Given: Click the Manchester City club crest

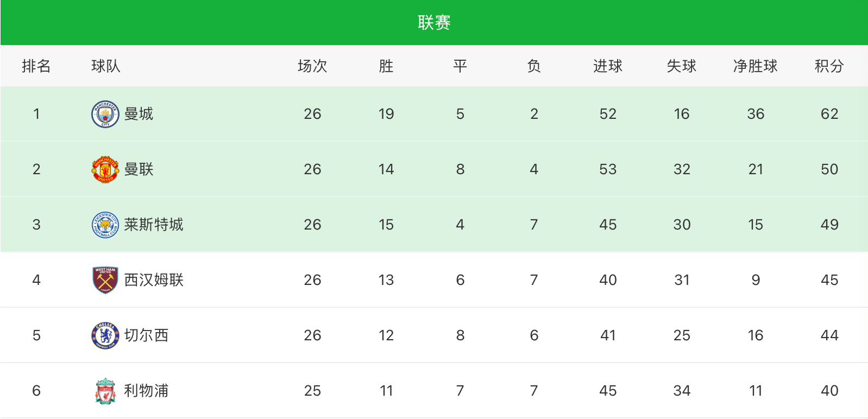Looking at the screenshot, I should pos(105,114).
